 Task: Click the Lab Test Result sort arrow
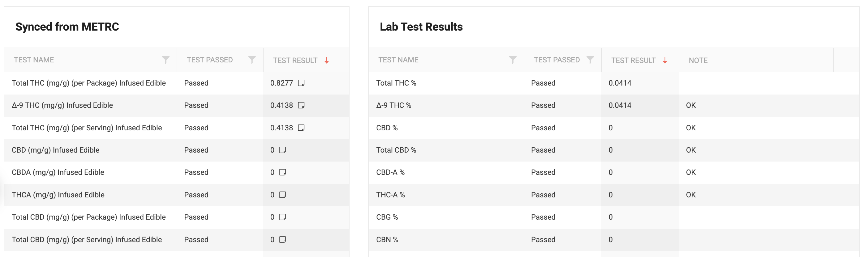coord(665,60)
